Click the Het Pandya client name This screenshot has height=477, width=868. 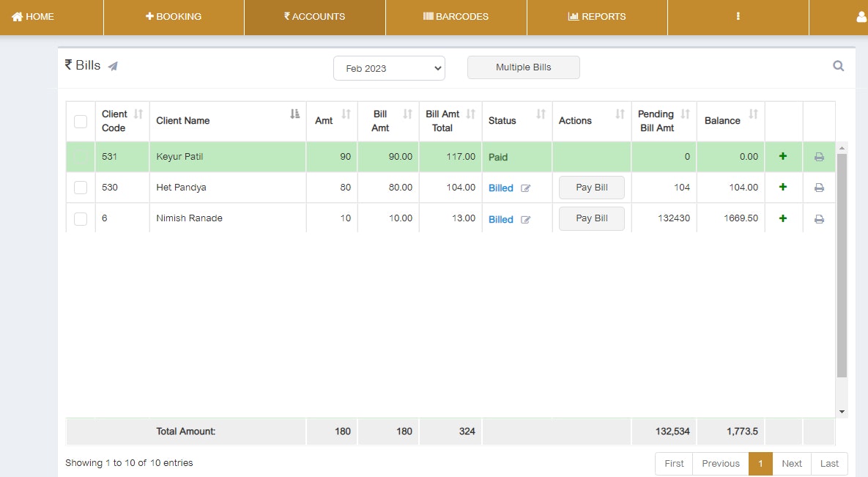point(181,188)
